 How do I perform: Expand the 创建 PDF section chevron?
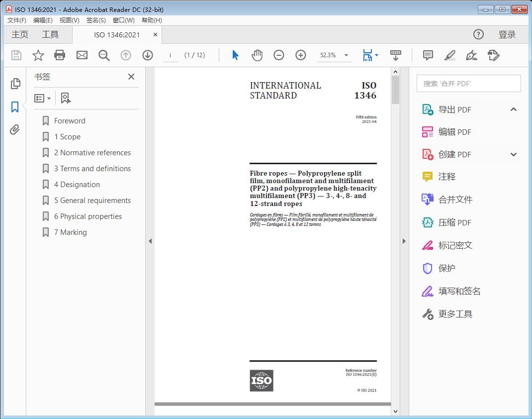tap(514, 154)
